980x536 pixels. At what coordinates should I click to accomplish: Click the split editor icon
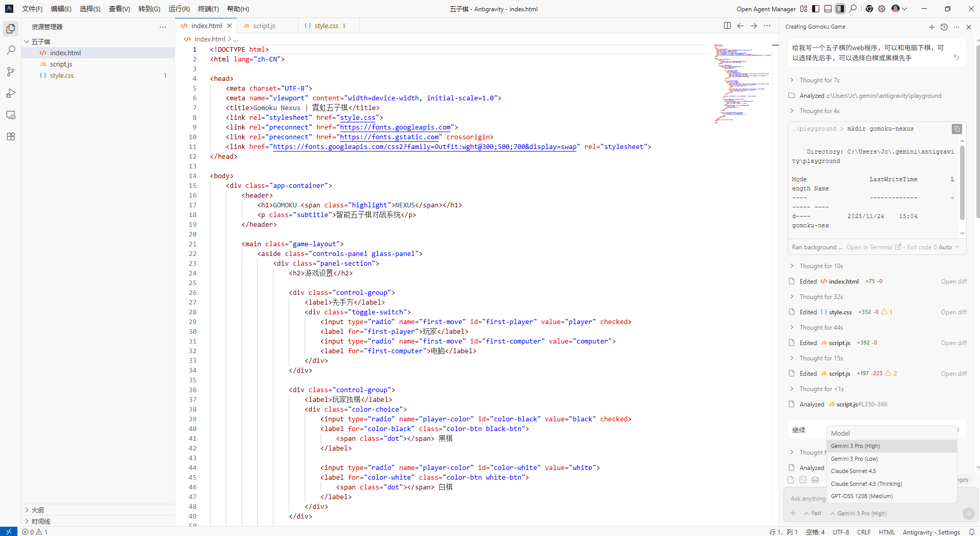[x=727, y=26]
